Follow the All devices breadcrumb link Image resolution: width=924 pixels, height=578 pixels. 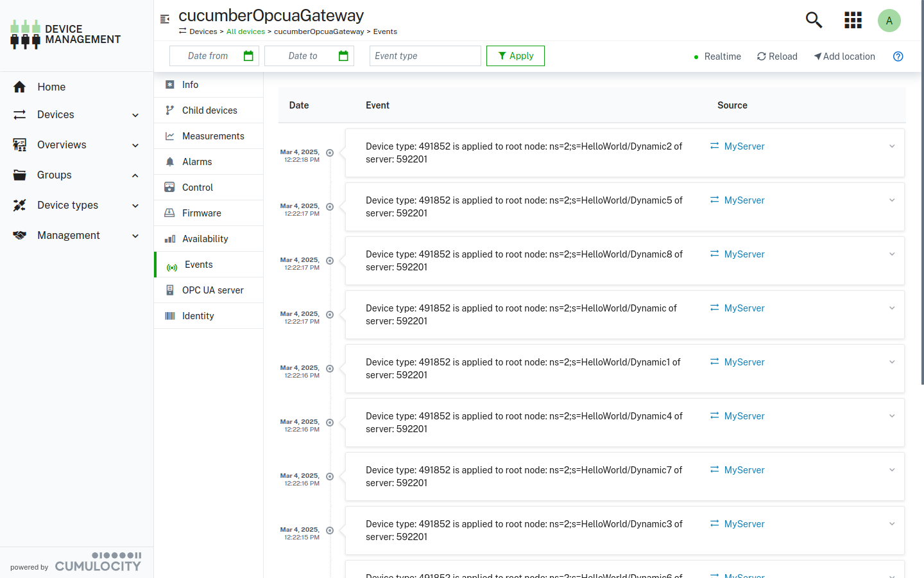click(245, 31)
